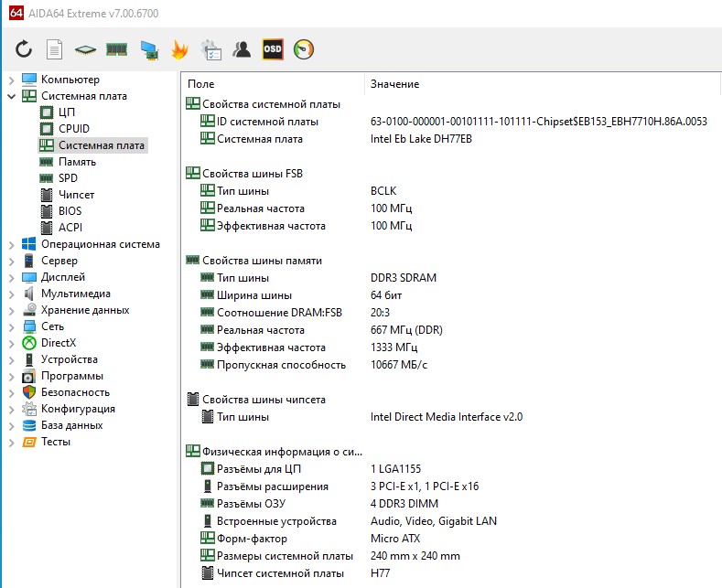Viewport: 722px width, 588px height.
Task: Select Операционная система in the tree
Action: coord(101,244)
